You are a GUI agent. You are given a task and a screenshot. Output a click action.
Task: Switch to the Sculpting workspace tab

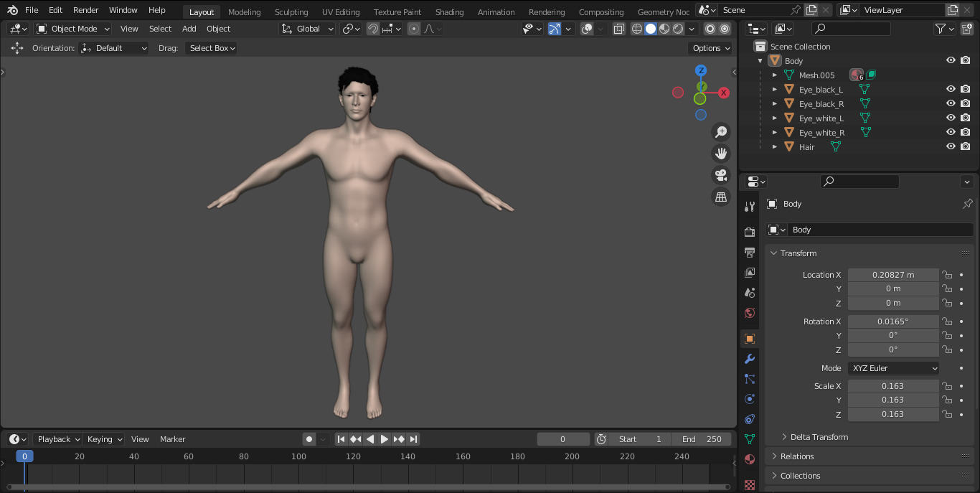tap(291, 11)
